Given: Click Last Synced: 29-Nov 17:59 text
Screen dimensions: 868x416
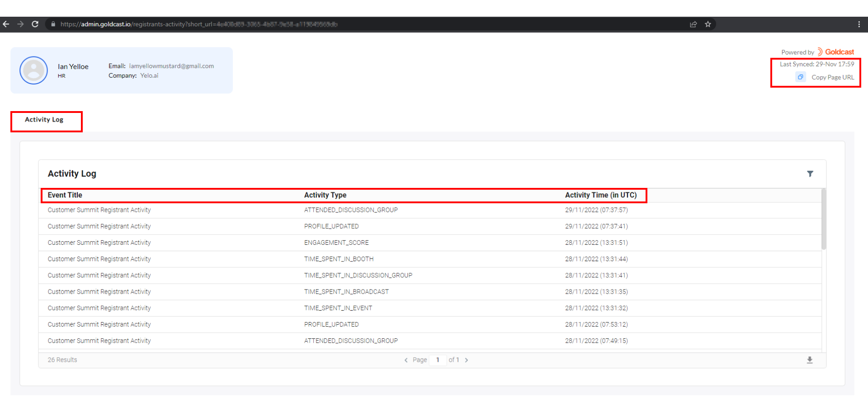Looking at the screenshot, I should point(817,64).
